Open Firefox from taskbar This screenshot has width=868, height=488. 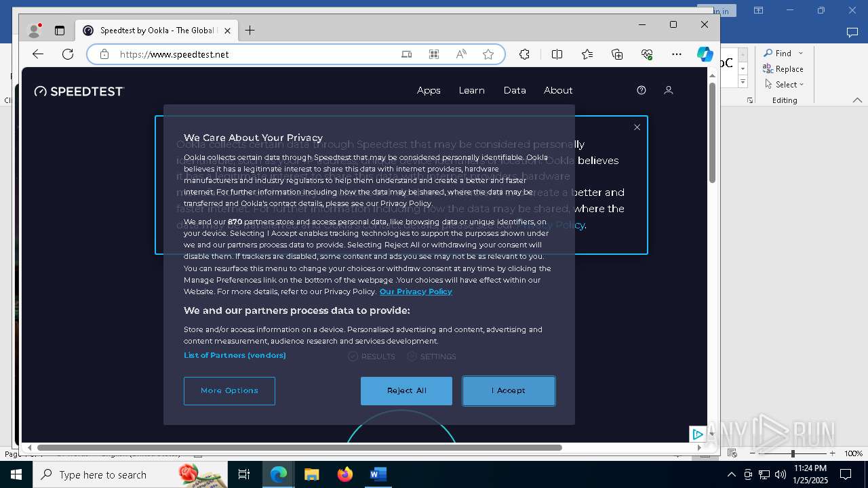344,474
